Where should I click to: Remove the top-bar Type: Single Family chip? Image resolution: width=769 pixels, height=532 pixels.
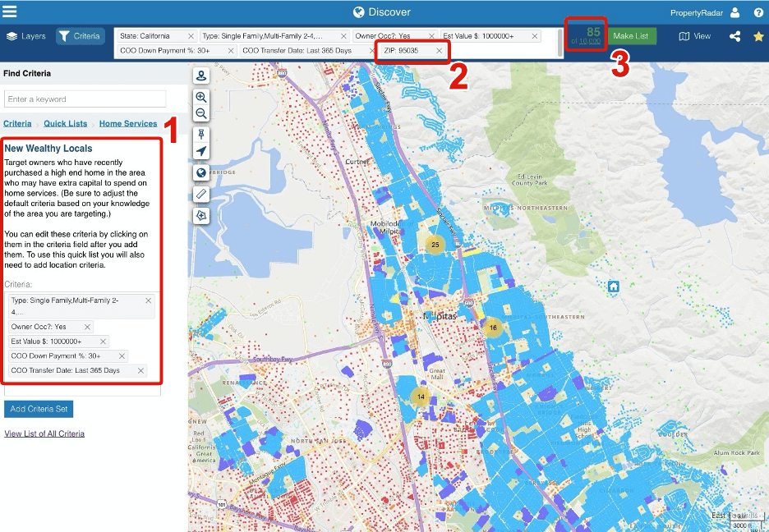point(343,36)
